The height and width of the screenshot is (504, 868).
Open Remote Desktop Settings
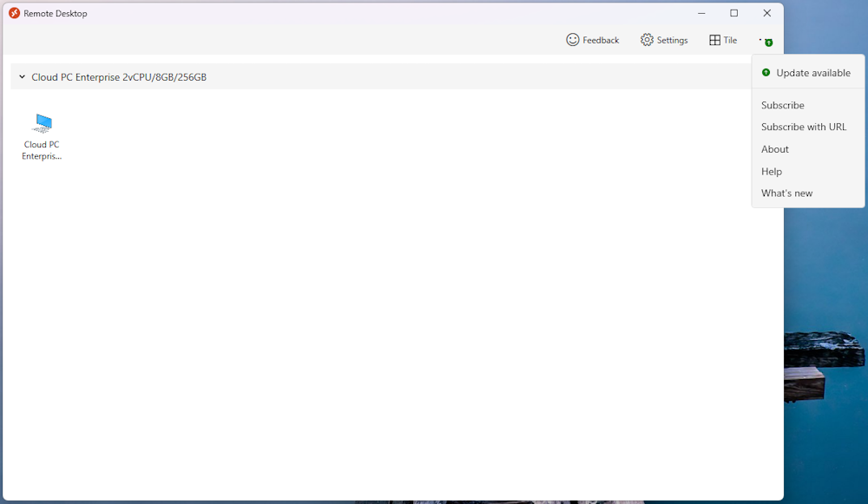pyautogui.click(x=664, y=40)
